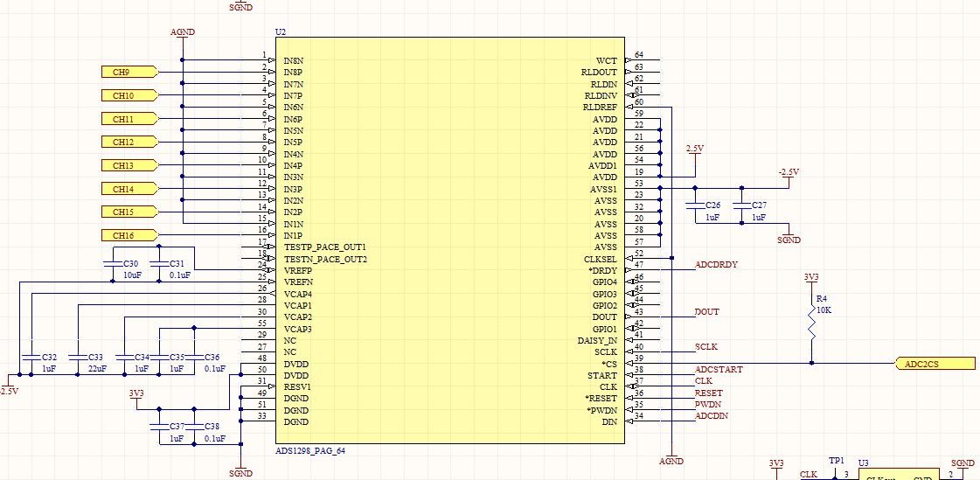The image size is (980, 480).
Task: Click the GPIO4 pin name
Action: 604,282
